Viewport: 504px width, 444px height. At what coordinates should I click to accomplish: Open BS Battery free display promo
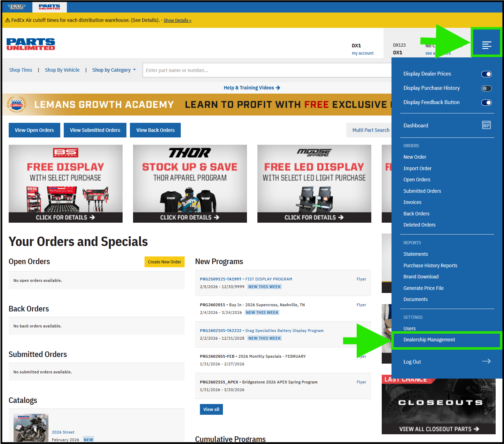65,184
